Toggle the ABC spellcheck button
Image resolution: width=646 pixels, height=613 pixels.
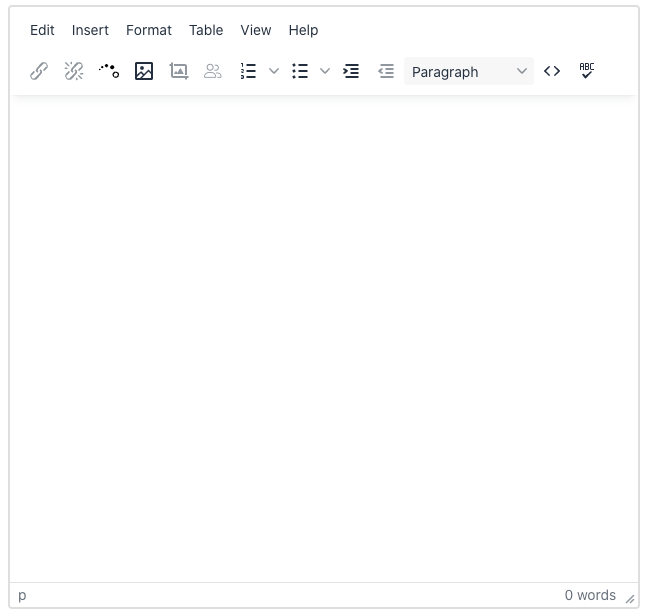point(587,71)
